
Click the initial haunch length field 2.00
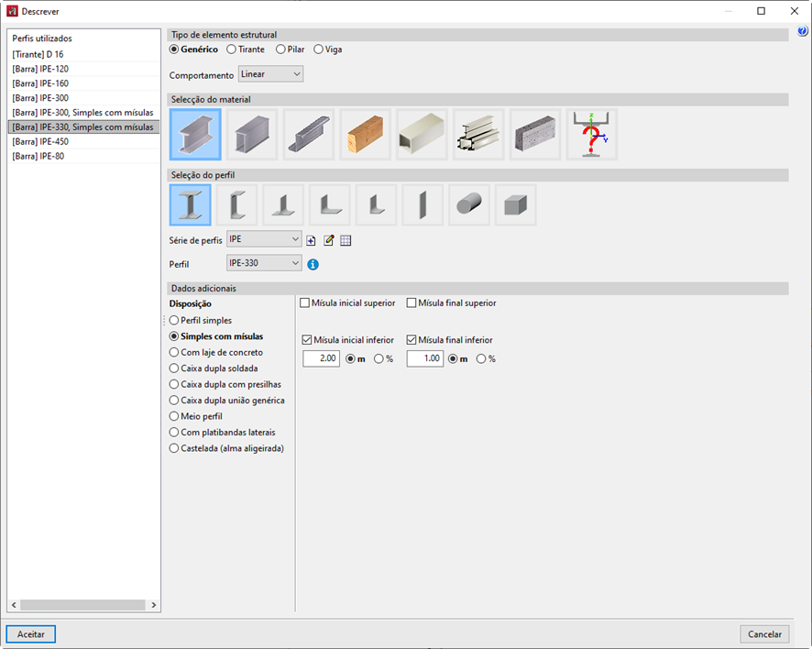pos(321,358)
